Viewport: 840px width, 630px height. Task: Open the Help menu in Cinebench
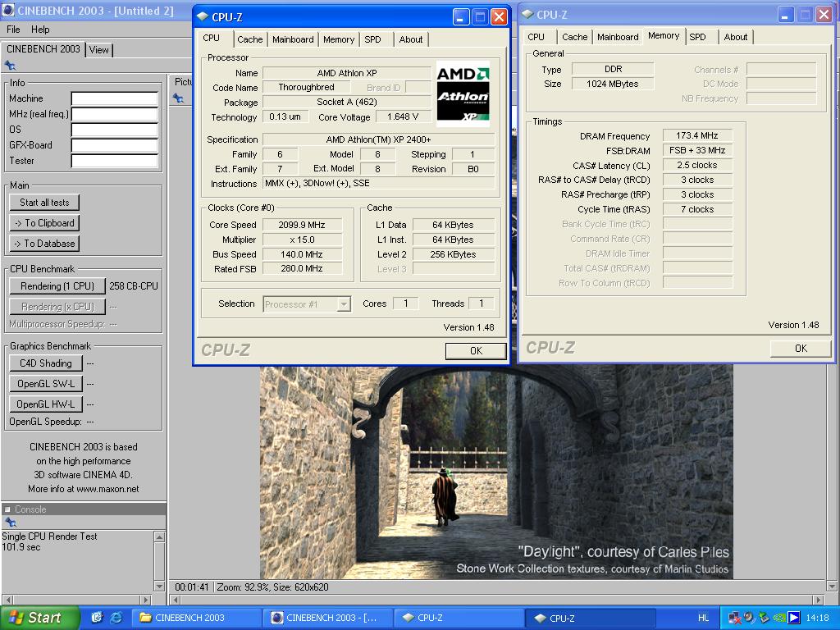(x=40, y=29)
